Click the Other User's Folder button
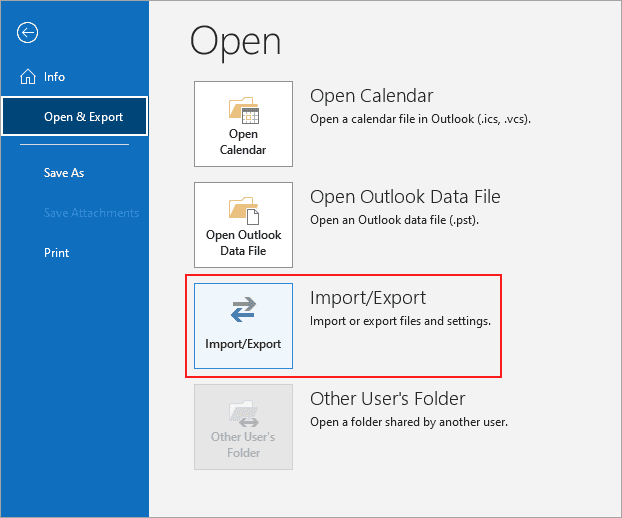The image size is (622, 518). [243, 427]
